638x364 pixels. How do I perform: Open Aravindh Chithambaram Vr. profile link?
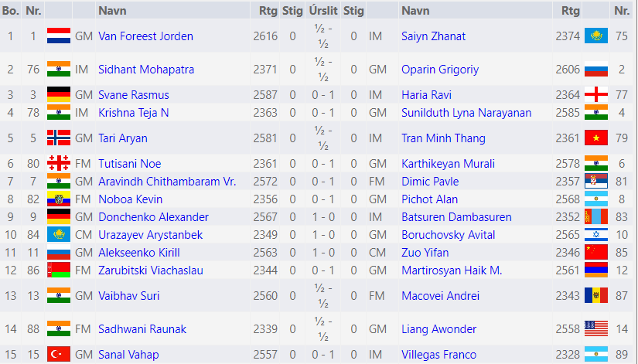point(167,182)
